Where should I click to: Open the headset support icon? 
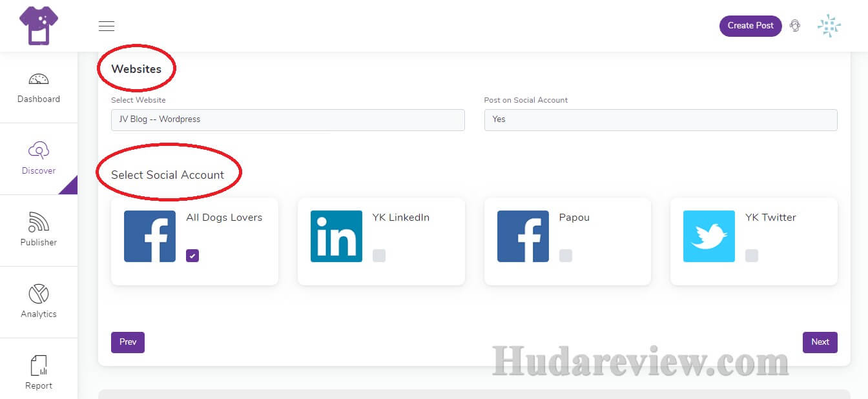coord(795,26)
